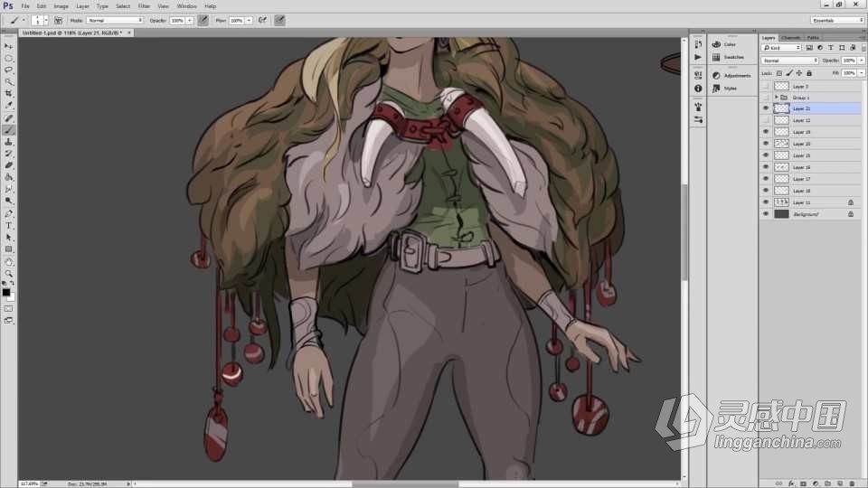The image size is (868, 488).
Task: Select the Elliptical Marquee tool
Action: coord(8,58)
